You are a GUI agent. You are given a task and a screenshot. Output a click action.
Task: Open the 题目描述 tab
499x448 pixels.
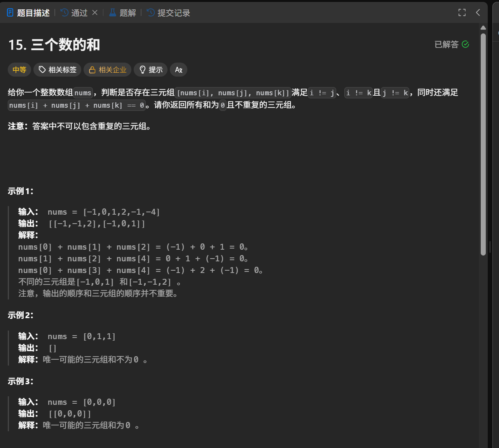[28, 13]
